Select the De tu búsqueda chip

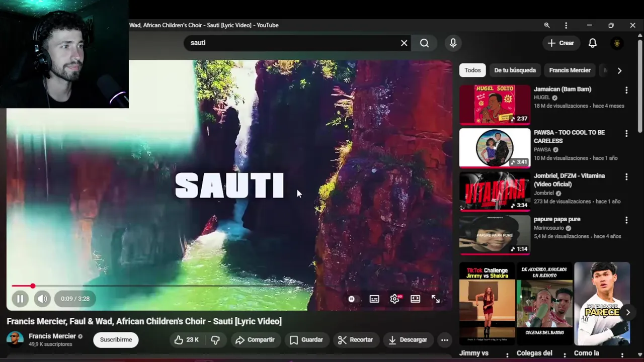pyautogui.click(x=515, y=70)
